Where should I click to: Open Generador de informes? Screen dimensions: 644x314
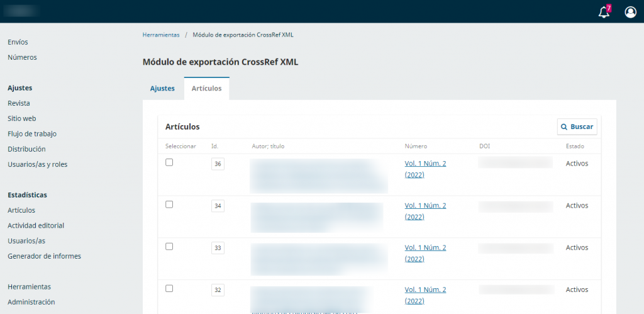[45, 256]
